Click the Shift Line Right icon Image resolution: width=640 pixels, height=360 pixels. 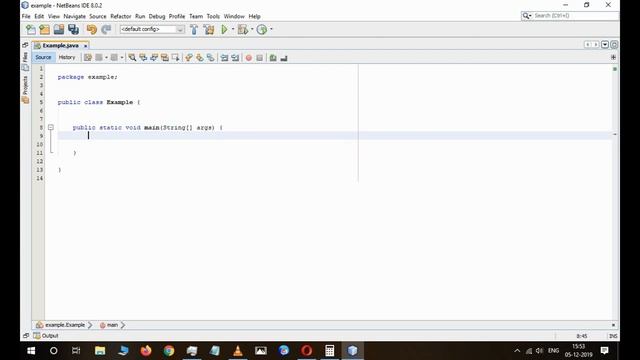click(x=235, y=58)
